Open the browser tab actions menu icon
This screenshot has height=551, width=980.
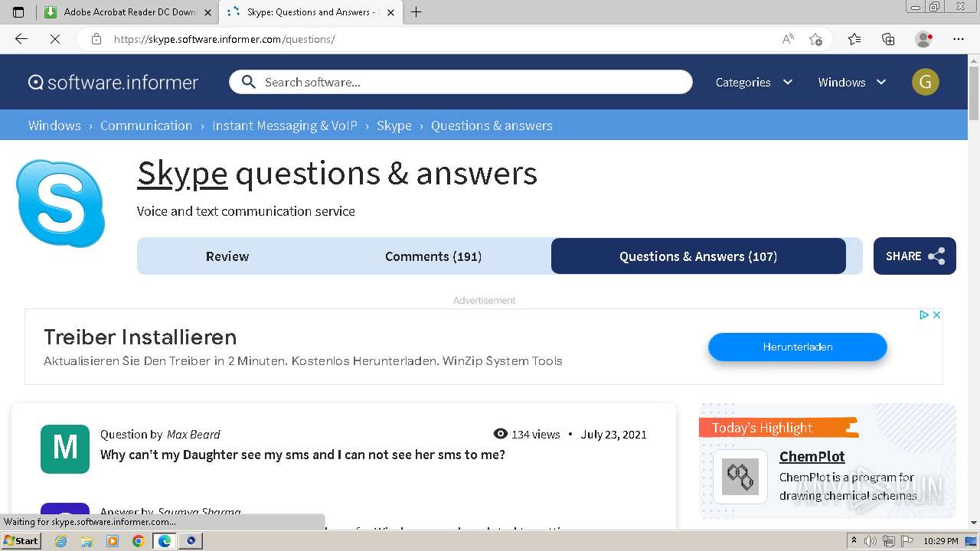18,12
